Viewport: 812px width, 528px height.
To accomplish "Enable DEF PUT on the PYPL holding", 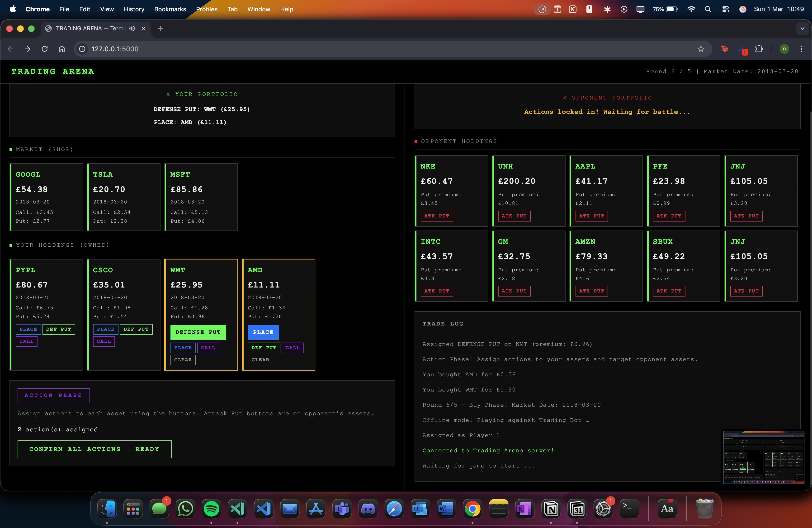I will tap(58, 329).
